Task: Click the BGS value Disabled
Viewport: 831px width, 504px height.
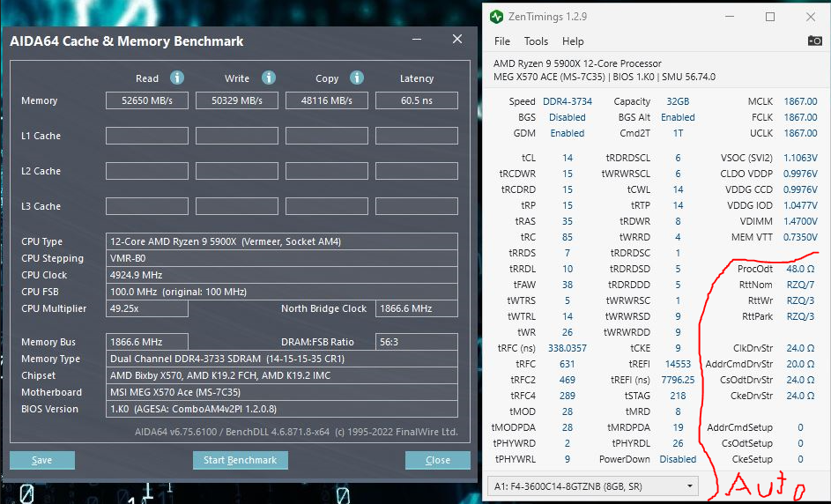Action: [x=568, y=117]
